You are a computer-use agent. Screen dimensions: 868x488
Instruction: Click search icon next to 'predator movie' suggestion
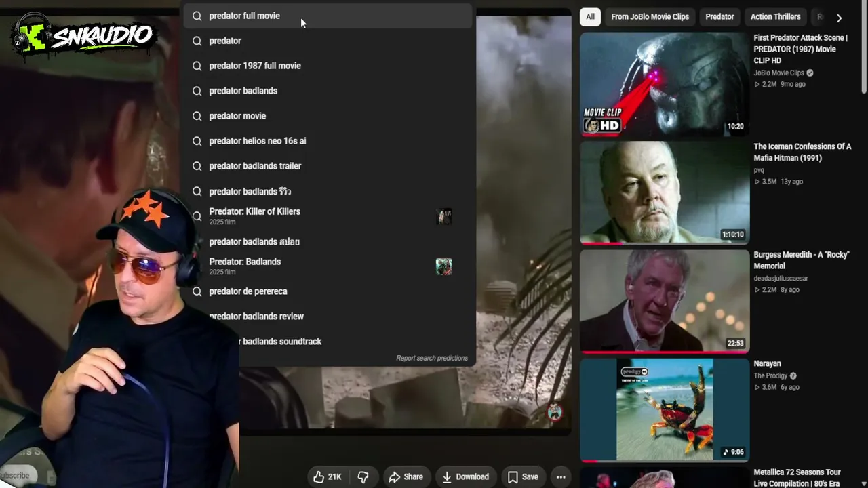197,116
